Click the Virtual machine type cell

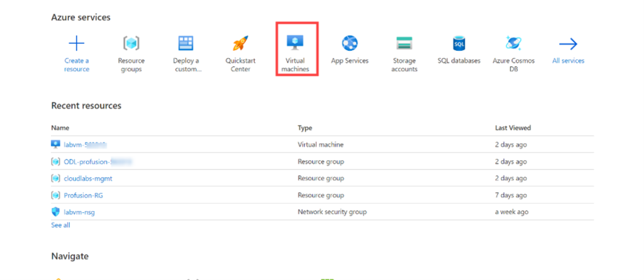point(320,144)
